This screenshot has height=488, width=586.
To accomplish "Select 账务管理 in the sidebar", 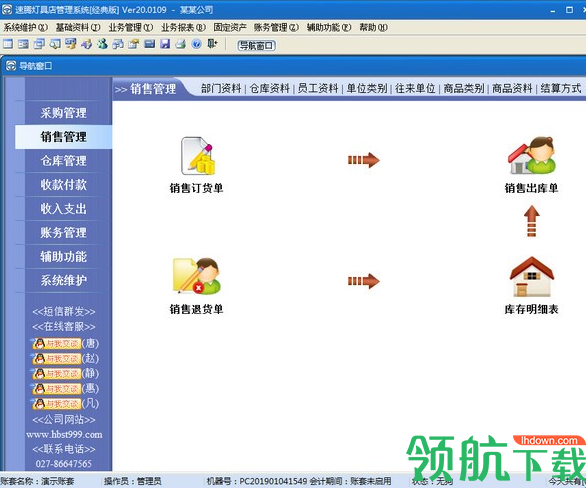I will pos(64,232).
